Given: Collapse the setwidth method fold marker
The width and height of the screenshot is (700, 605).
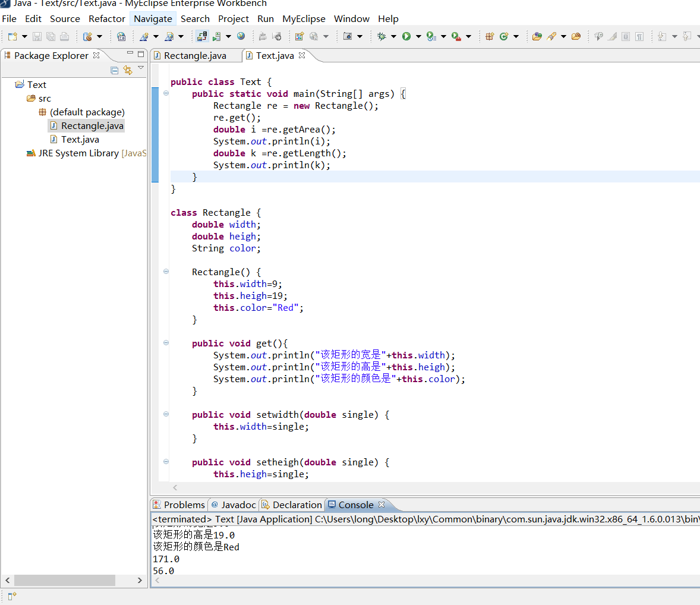Looking at the screenshot, I should (166, 414).
